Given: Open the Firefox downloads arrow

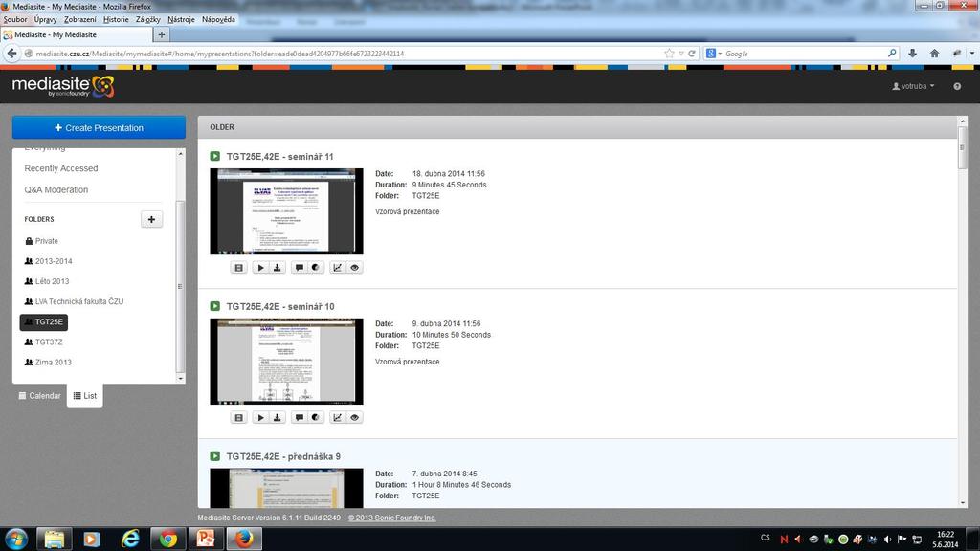Looking at the screenshot, I should click(912, 54).
